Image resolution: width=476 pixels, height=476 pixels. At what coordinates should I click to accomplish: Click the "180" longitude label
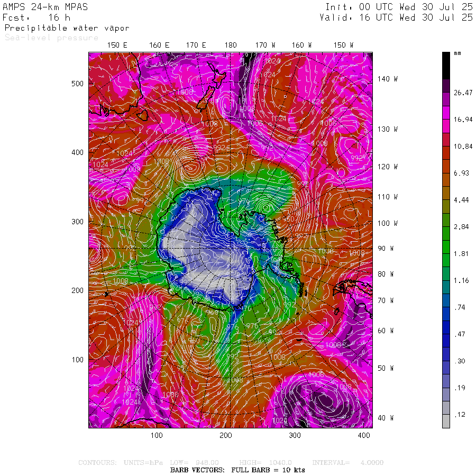(x=231, y=45)
